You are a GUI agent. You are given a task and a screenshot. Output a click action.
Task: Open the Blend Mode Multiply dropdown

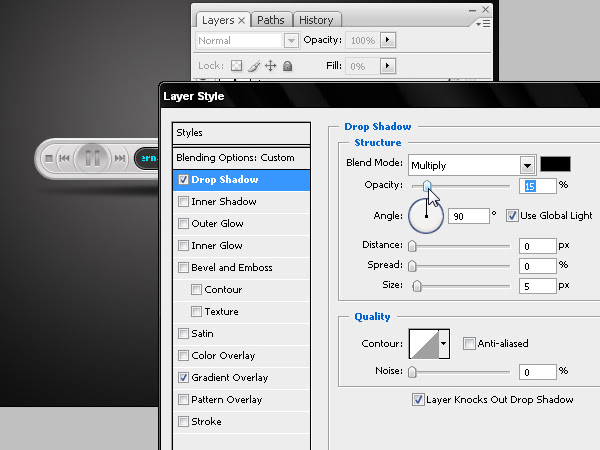point(527,165)
